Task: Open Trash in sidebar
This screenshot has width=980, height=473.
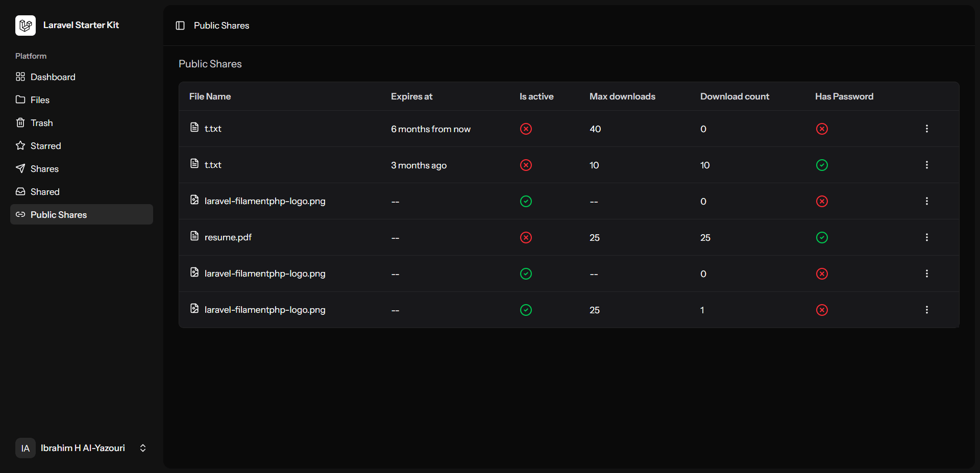Action: click(x=82, y=122)
